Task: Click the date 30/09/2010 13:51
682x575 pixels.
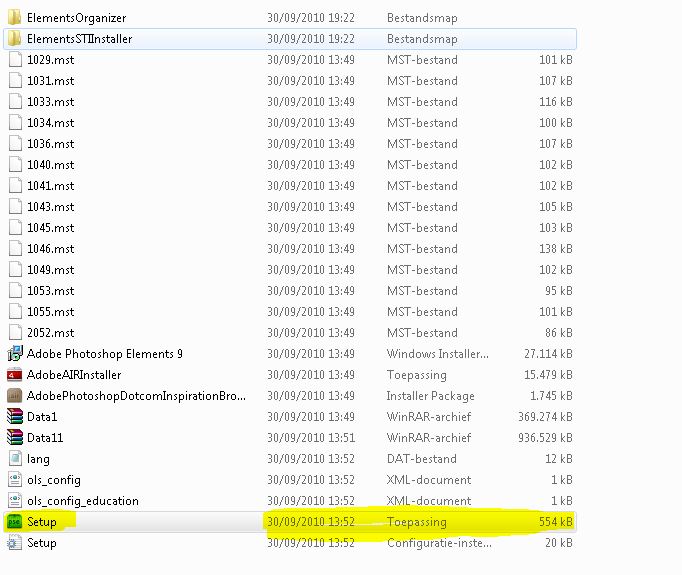Action: tap(311, 438)
